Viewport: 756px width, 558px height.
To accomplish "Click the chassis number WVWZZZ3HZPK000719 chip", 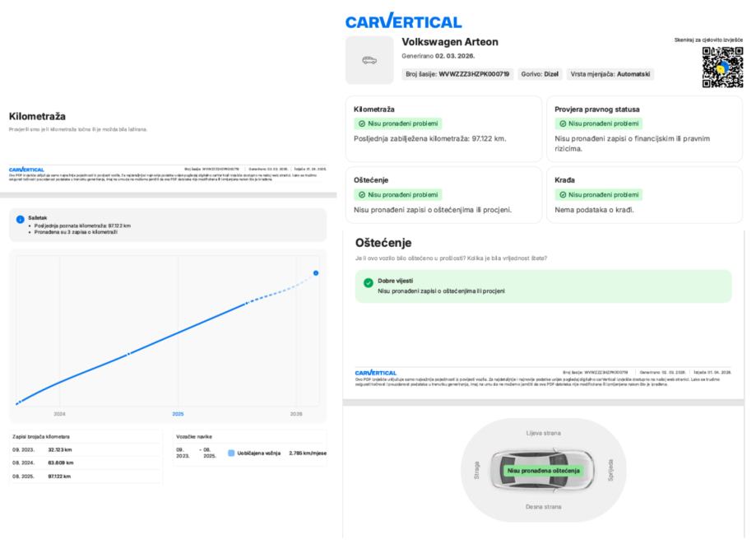I will (x=457, y=74).
